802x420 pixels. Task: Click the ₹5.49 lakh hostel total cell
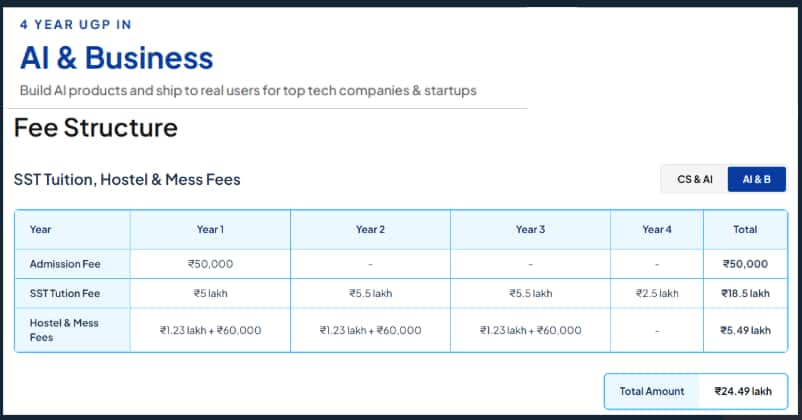[745, 330]
